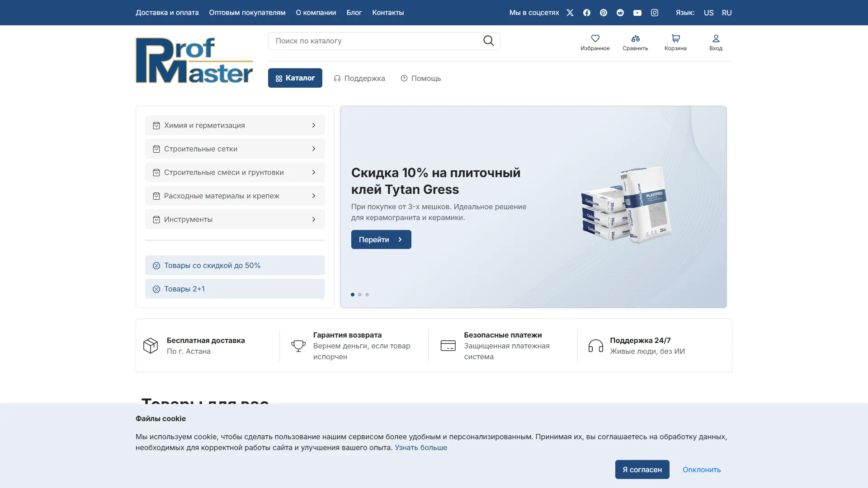Viewport: 868px width, 488px height.
Task: Click the Перейти banner button
Action: pyautogui.click(x=381, y=239)
